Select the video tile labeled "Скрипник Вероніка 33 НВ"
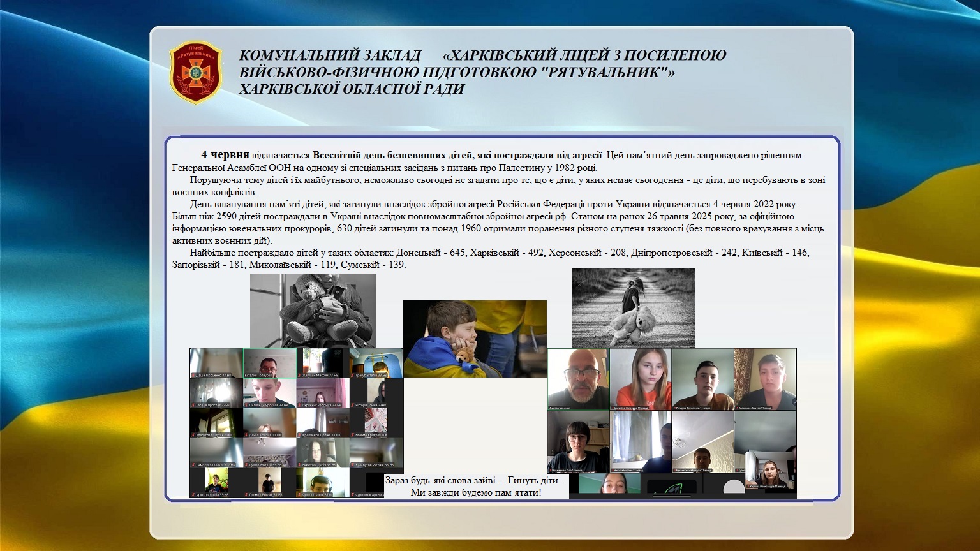 click(x=323, y=393)
